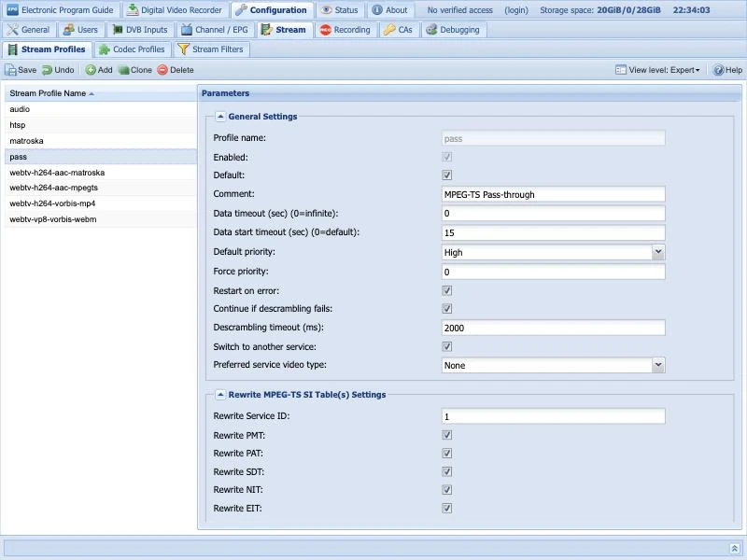Click the About info icon

pos(377,10)
